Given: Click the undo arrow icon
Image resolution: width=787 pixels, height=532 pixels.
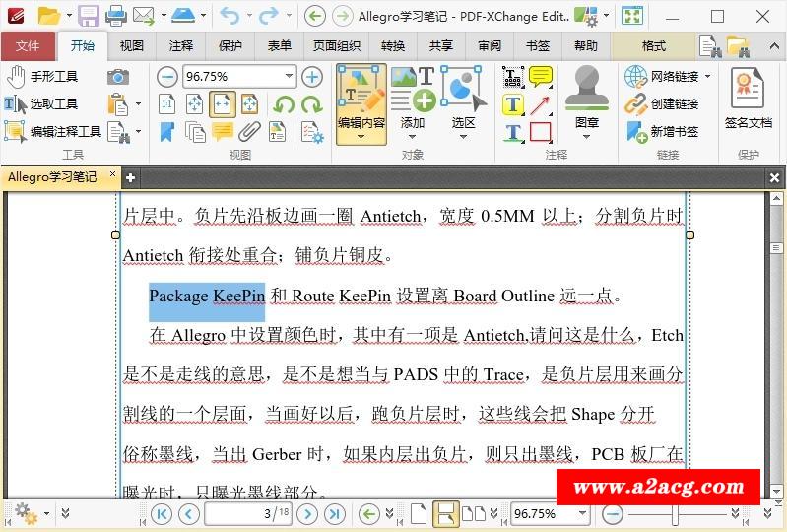Looking at the screenshot, I should 230,16.
